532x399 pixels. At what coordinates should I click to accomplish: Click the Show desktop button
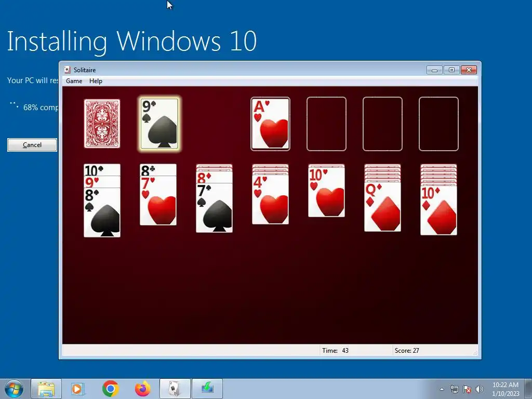(x=528, y=389)
